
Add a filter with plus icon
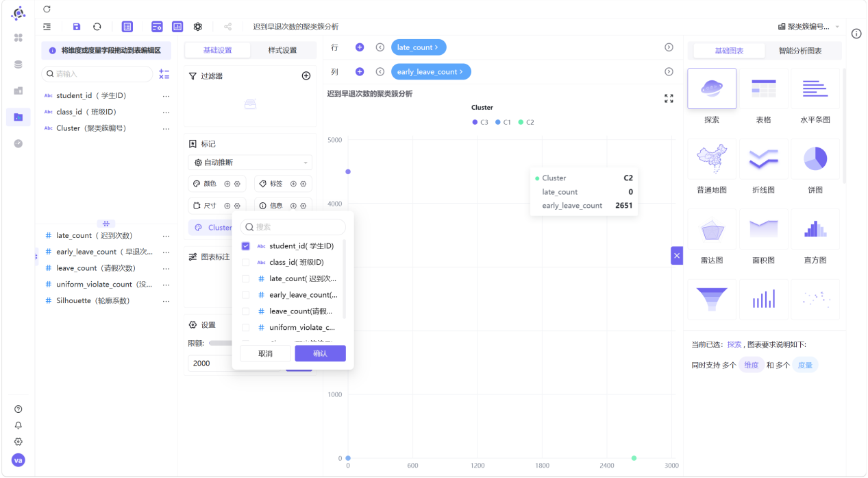[x=306, y=76]
